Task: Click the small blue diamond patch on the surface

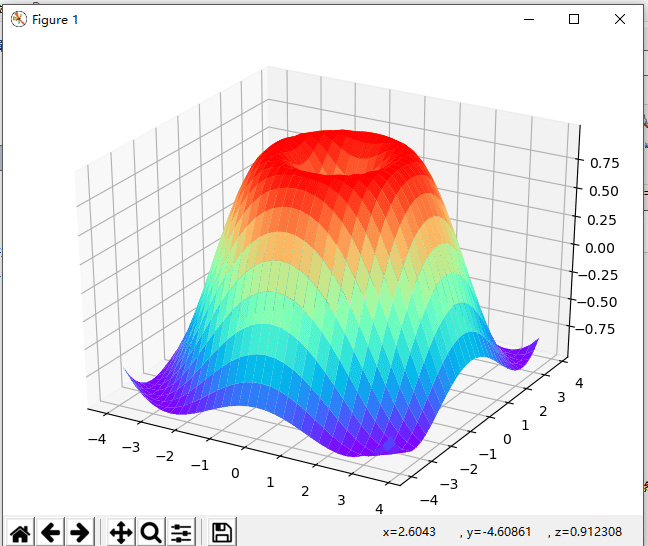Action: tap(389, 445)
